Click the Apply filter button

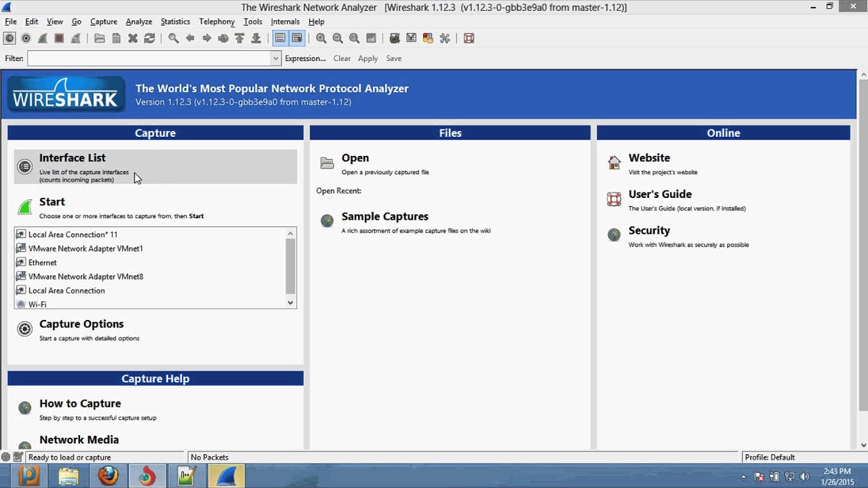[368, 58]
